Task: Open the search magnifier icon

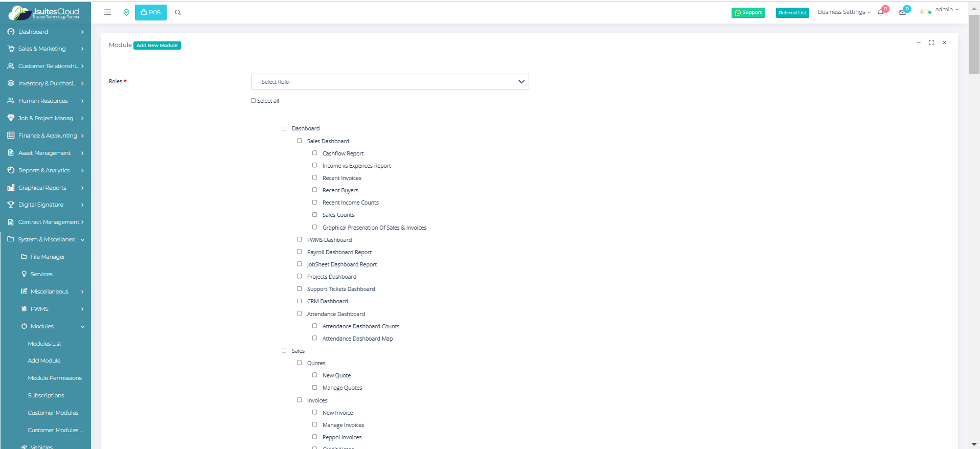Action: pos(178,12)
